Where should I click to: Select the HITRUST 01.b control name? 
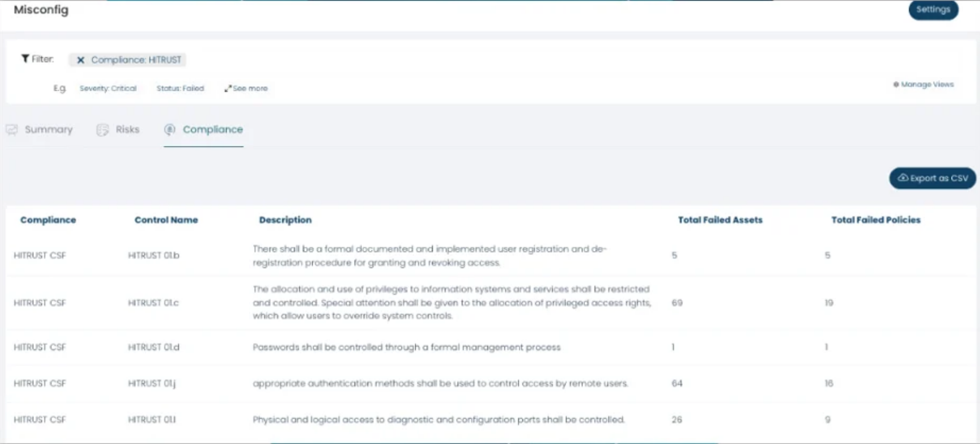[x=153, y=255]
